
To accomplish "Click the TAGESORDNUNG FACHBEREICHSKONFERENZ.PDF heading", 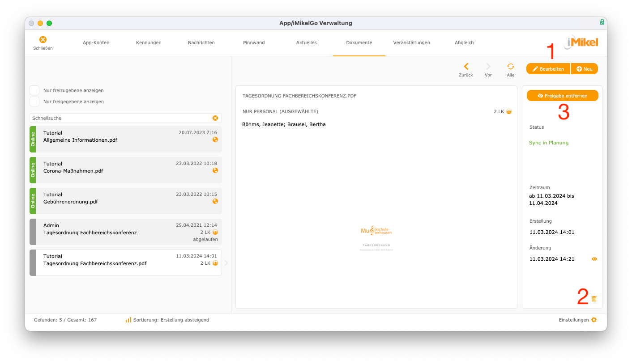I will pyautogui.click(x=299, y=96).
